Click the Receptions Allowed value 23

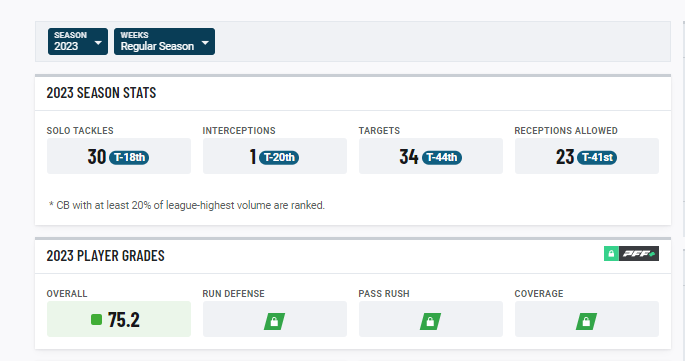(565, 156)
